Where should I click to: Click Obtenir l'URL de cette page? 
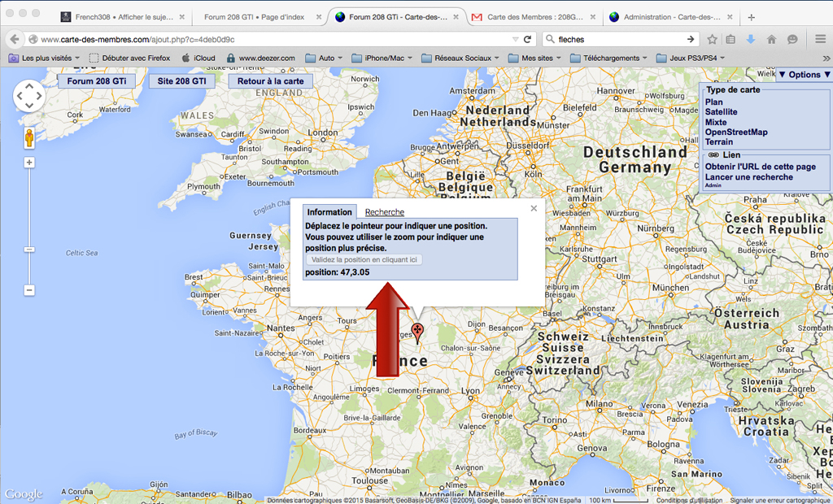761,167
